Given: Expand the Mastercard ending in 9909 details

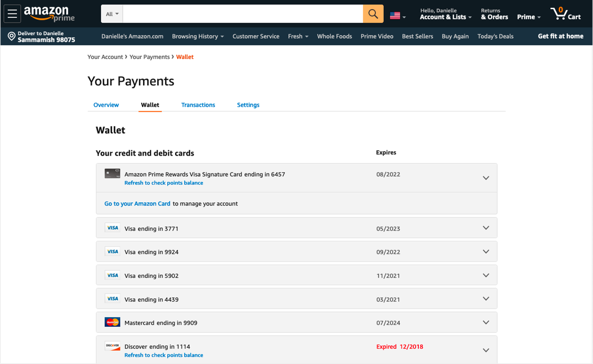Looking at the screenshot, I should click(x=485, y=322).
